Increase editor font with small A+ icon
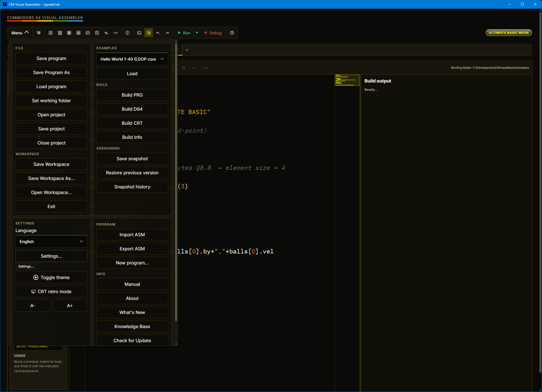Viewport: 542px width, 392px height. (206, 68)
